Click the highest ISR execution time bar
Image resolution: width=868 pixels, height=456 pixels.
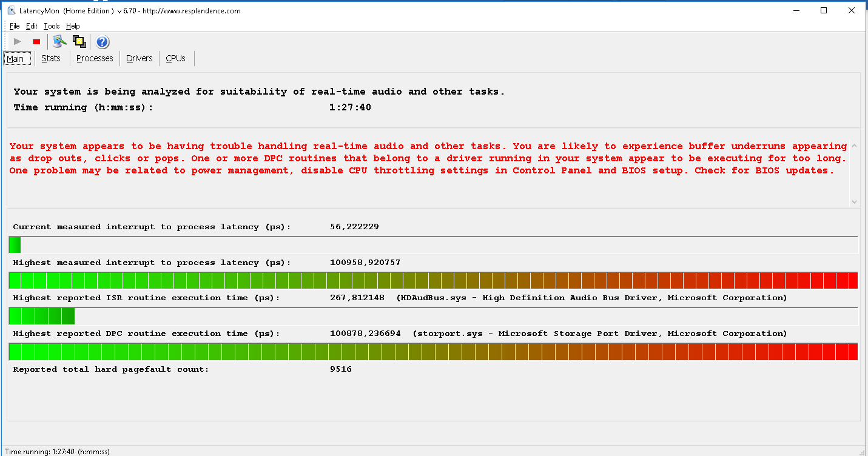[433, 316]
